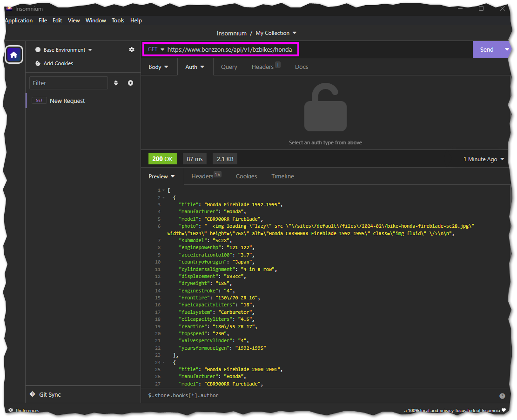
Task: Collapse JSON object fold at line 2
Action: [x=163, y=197]
